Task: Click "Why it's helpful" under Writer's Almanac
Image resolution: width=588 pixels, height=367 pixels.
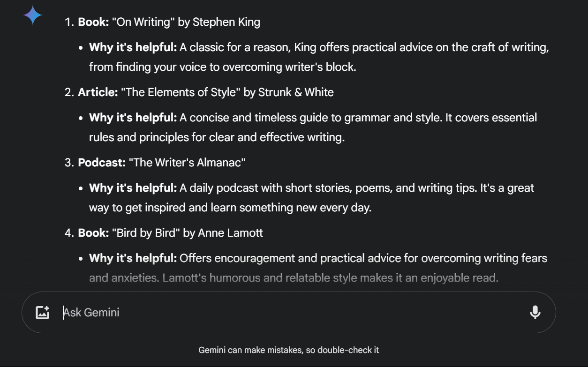Action: click(133, 188)
